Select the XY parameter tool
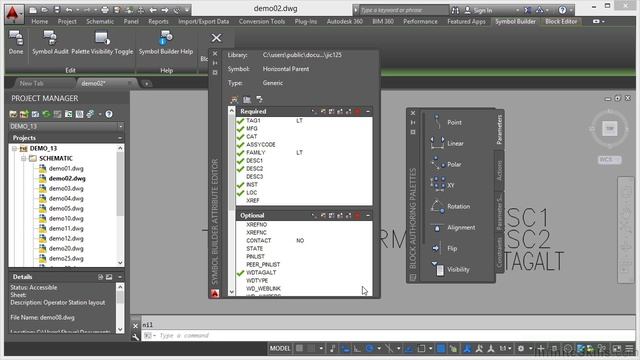 (442, 185)
